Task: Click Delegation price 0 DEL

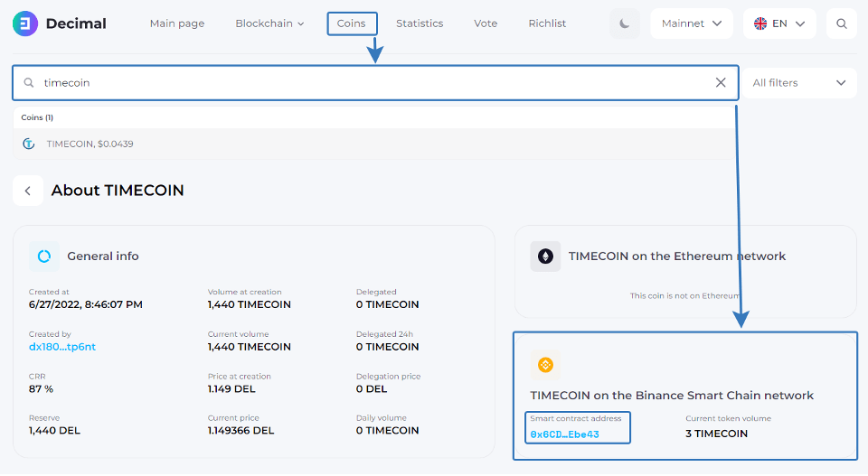Action: [372, 389]
